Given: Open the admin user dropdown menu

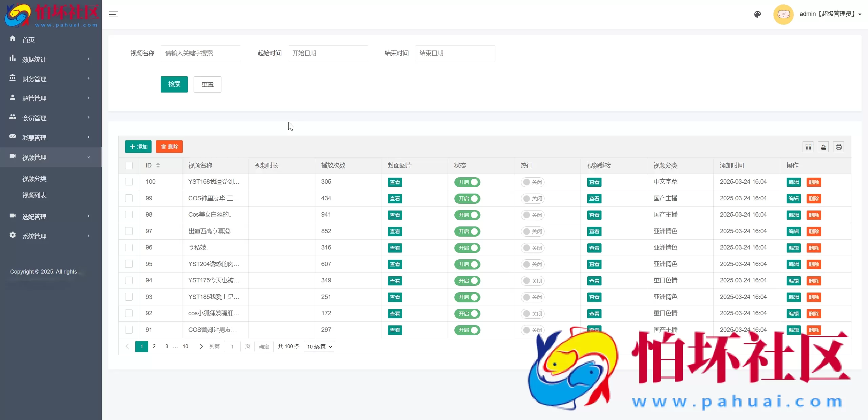Looking at the screenshot, I should pos(830,14).
